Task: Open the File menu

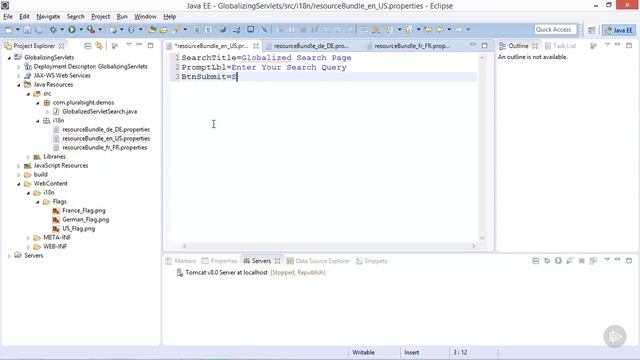Action: tap(8, 16)
